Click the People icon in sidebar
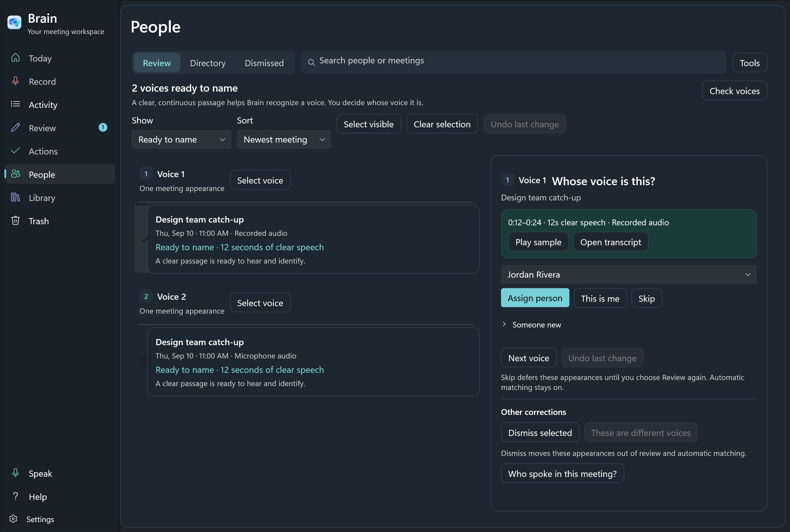The width and height of the screenshot is (790, 532). coord(15,174)
